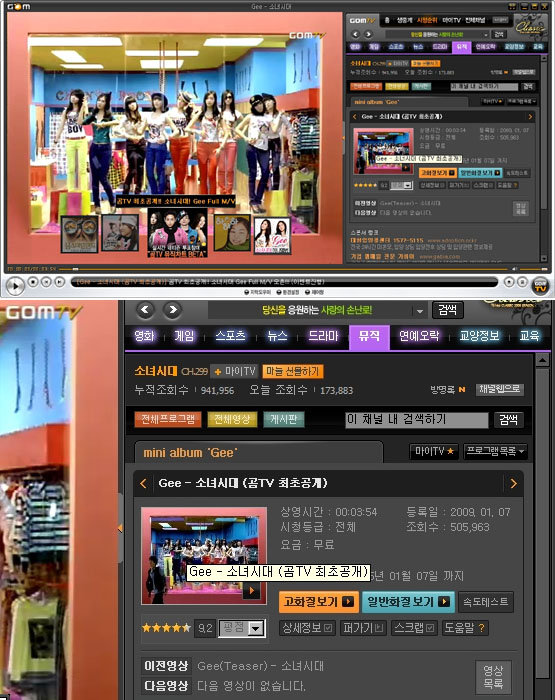Switch to the 뮤직 music tab
The width and height of the screenshot is (555, 700).
click(369, 336)
